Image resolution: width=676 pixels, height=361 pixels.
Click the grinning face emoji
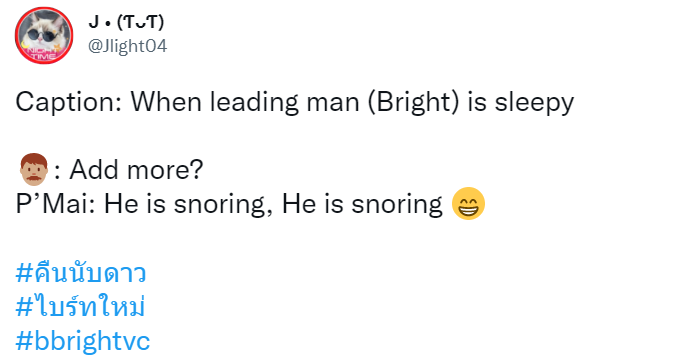pyautogui.click(x=468, y=204)
